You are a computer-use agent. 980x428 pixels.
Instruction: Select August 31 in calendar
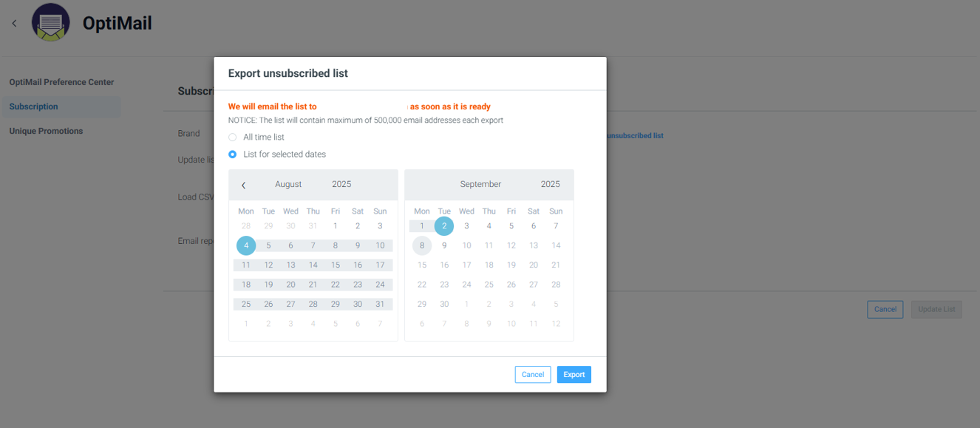pos(380,304)
